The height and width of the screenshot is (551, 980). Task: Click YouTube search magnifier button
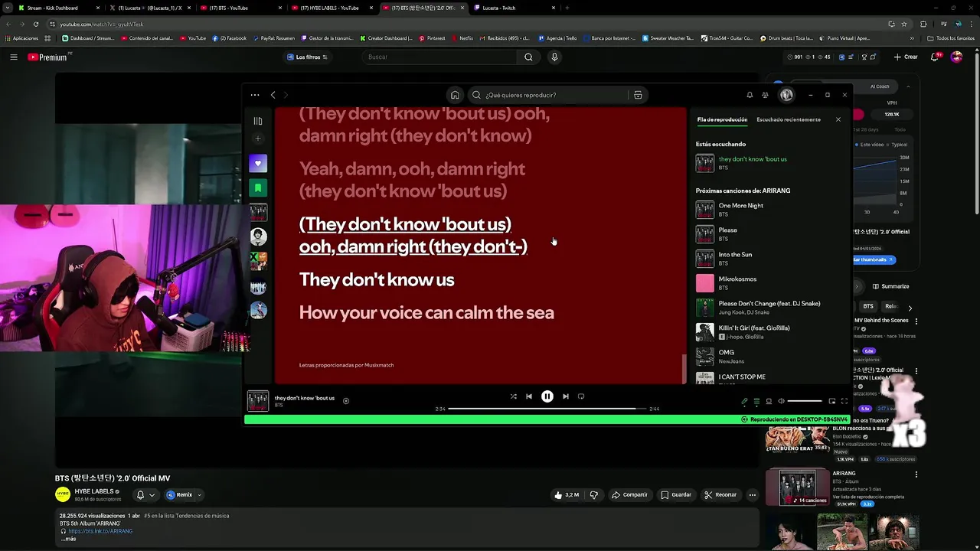tap(528, 57)
